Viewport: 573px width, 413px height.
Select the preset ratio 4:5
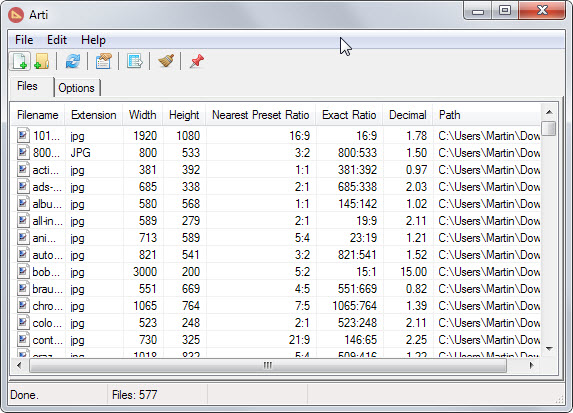point(302,289)
